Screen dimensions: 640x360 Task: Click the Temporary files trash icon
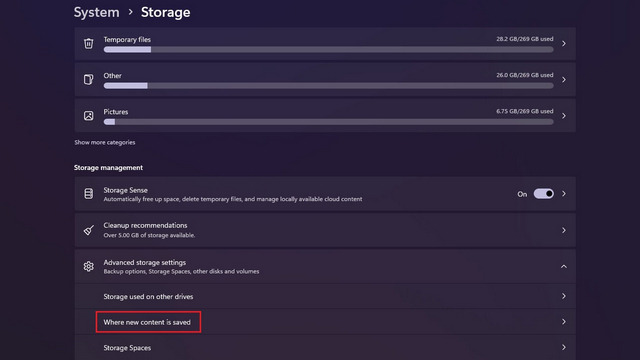click(x=89, y=43)
